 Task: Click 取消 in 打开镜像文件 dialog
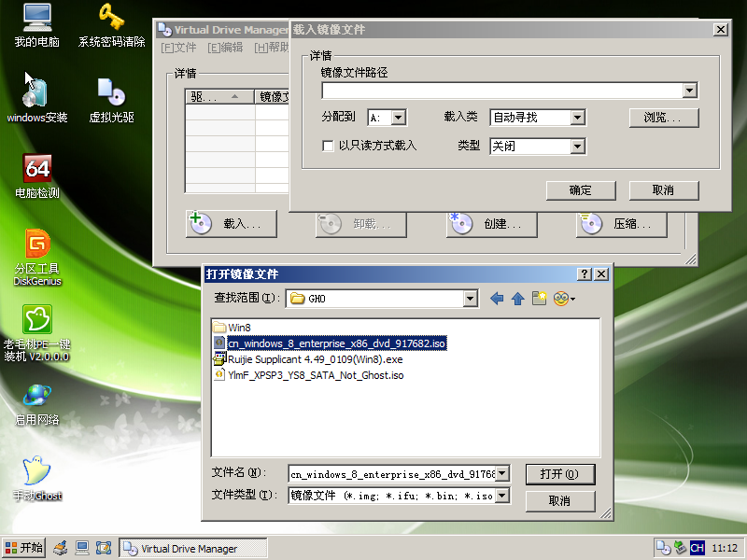pos(560,501)
